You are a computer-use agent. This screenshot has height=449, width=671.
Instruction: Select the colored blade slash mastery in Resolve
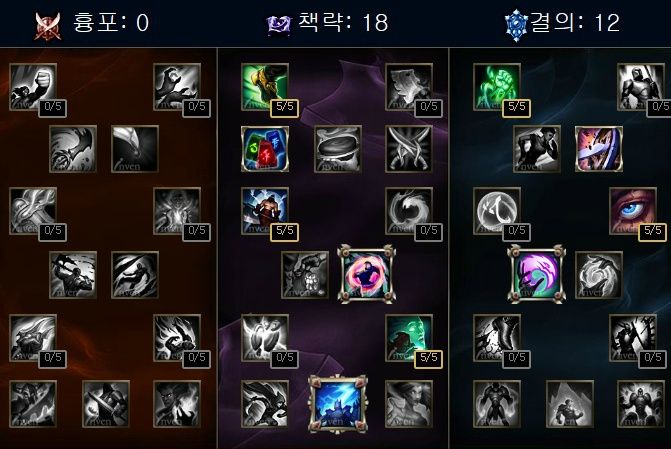click(599, 149)
